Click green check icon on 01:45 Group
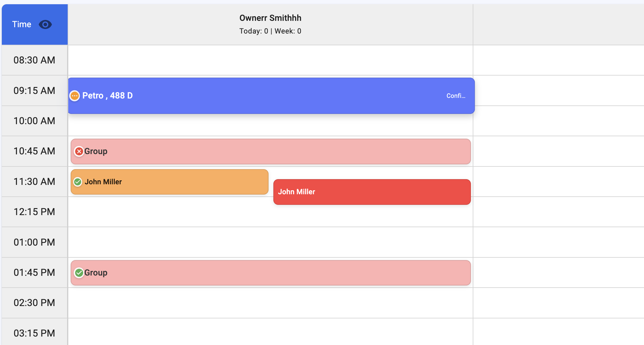Screen dimensions: 644x345 (79, 273)
